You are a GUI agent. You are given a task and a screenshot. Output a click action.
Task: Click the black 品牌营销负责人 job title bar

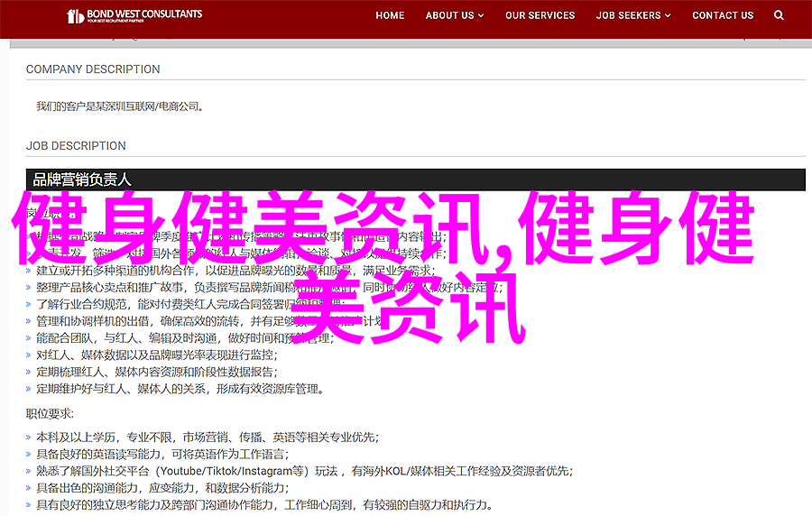(x=415, y=180)
